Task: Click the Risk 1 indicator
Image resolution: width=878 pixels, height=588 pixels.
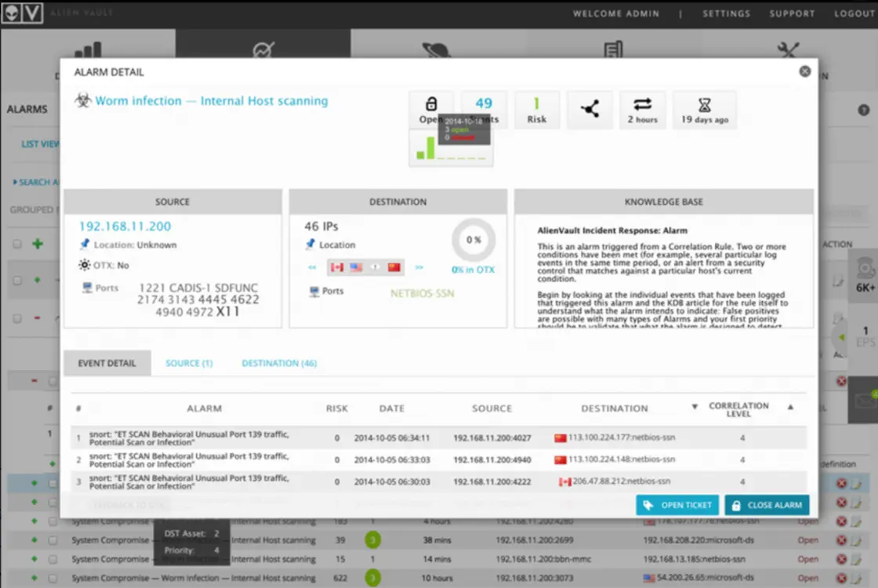Action: click(536, 110)
